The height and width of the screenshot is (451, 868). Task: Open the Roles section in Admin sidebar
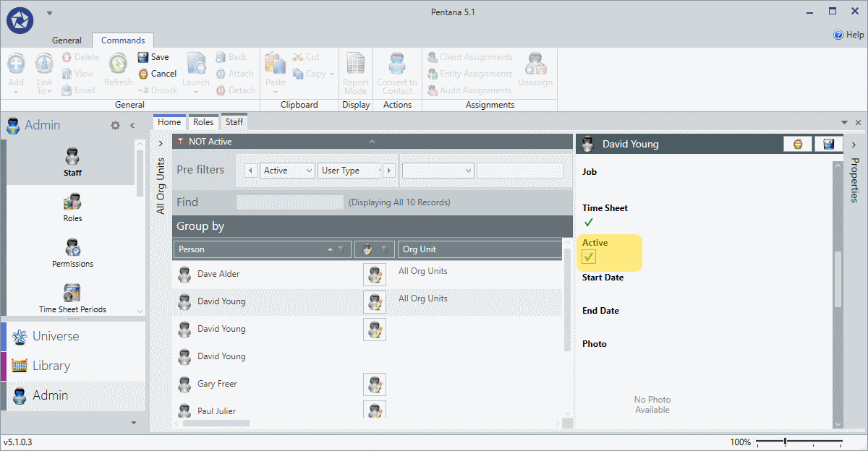[x=72, y=207]
